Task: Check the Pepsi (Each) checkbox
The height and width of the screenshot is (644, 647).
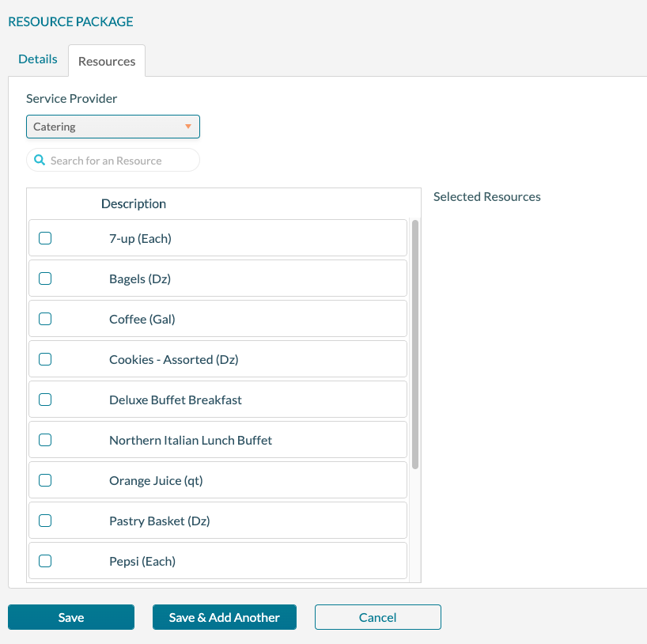Action: click(x=45, y=560)
